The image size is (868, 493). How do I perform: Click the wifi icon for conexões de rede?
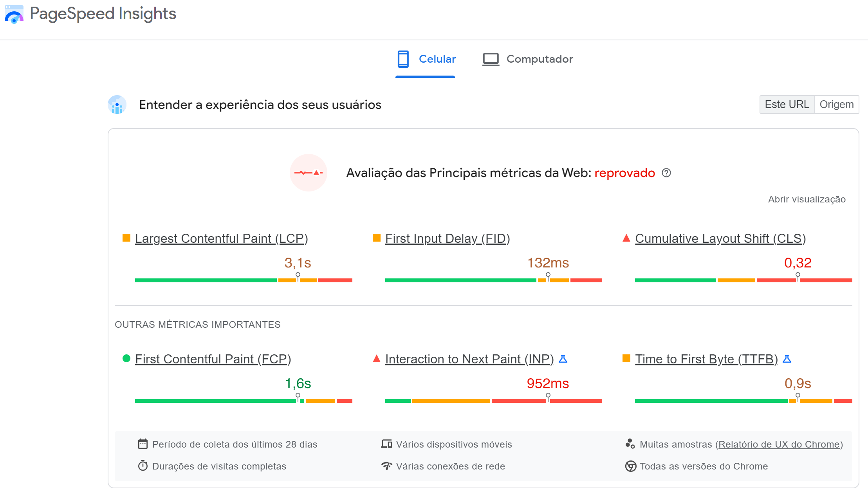tap(387, 466)
